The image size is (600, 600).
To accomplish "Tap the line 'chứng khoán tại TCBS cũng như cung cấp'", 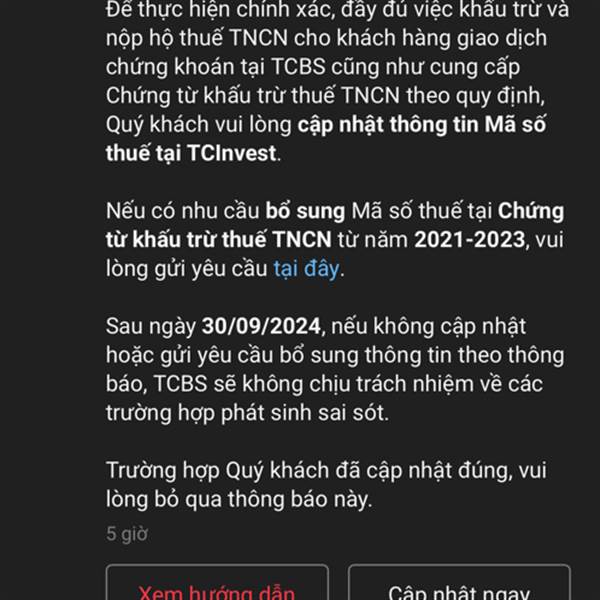I will pyautogui.click(x=313, y=67).
